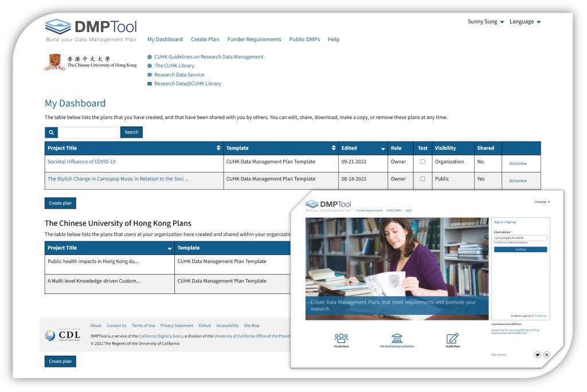This screenshot has height=392, width=587.
Task: Open Funder Requirements in the dashboard navigation
Action: point(254,40)
